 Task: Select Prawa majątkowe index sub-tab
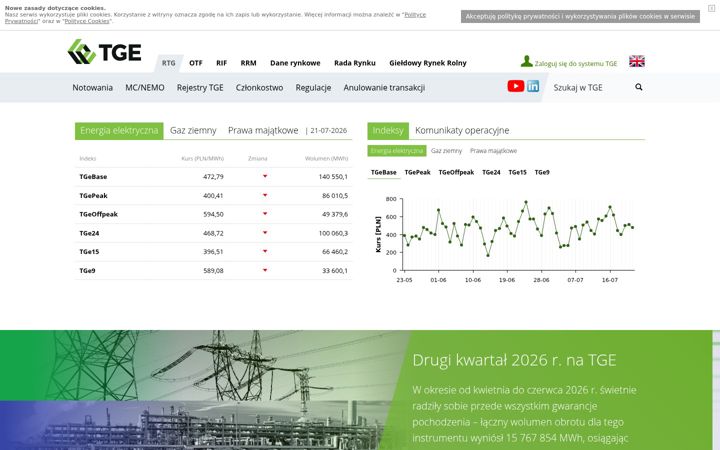pyautogui.click(x=493, y=151)
